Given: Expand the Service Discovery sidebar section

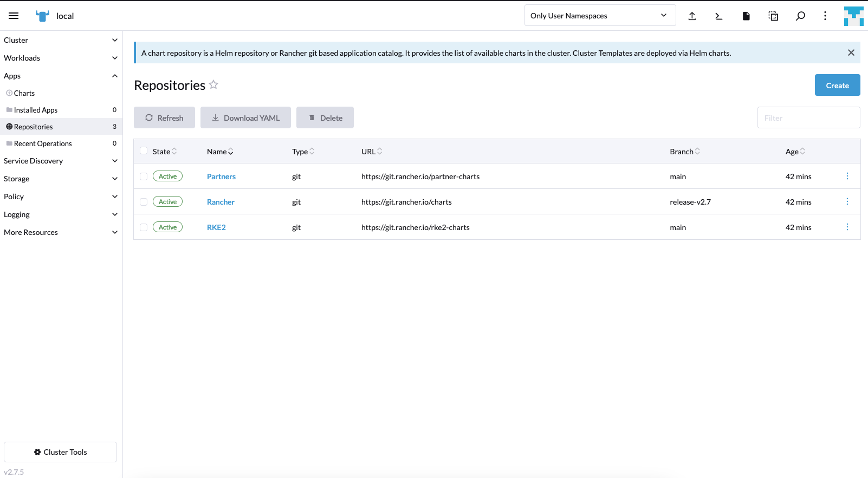Looking at the screenshot, I should [61, 161].
